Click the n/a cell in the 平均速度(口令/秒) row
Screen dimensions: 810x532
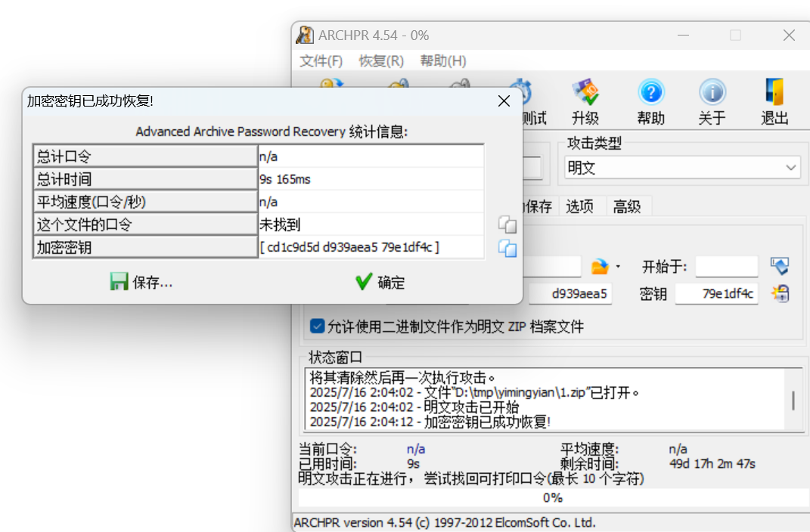[371, 202]
